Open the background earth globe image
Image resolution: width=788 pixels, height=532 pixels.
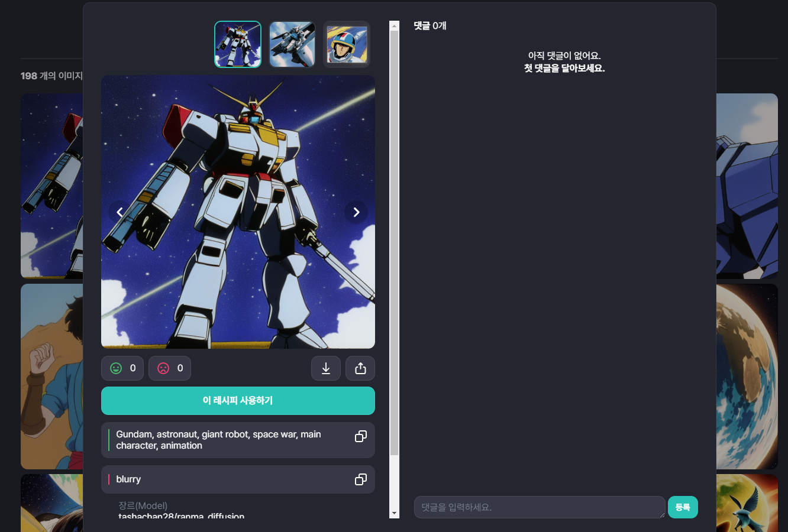coord(747,377)
